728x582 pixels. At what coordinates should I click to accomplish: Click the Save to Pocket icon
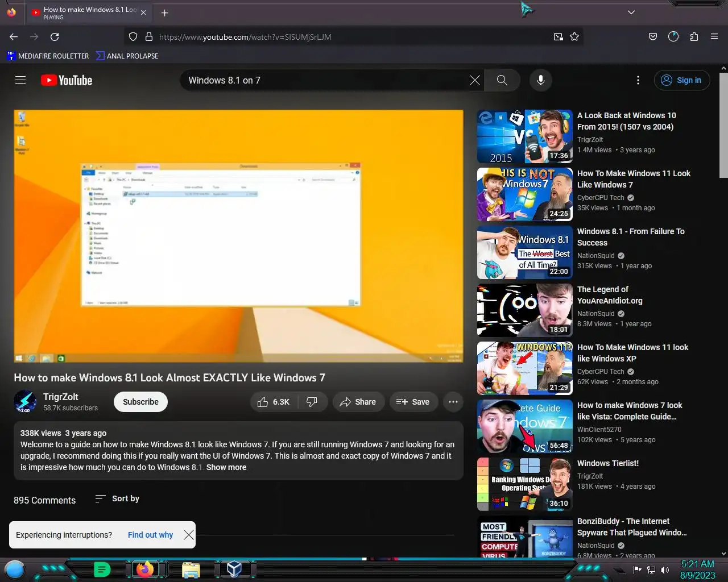653,37
